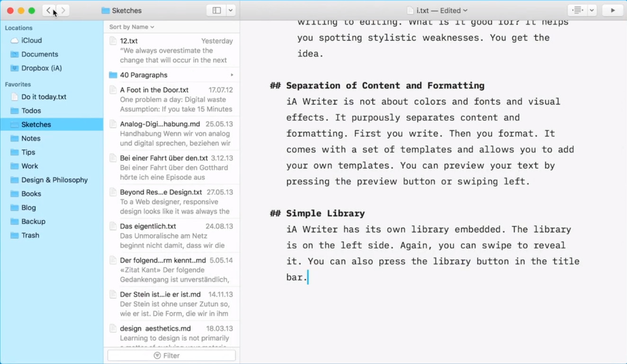
Task: Click the Locations section header
Action: click(19, 28)
